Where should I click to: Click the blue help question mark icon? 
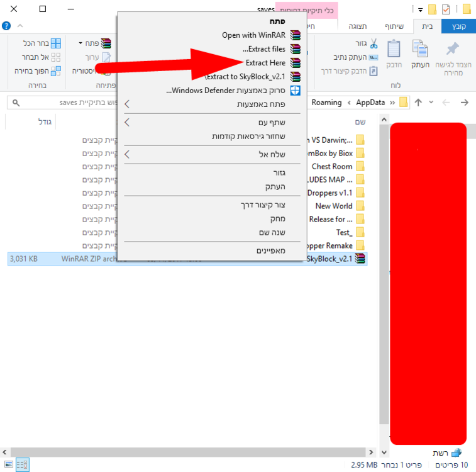[x=6, y=26]
